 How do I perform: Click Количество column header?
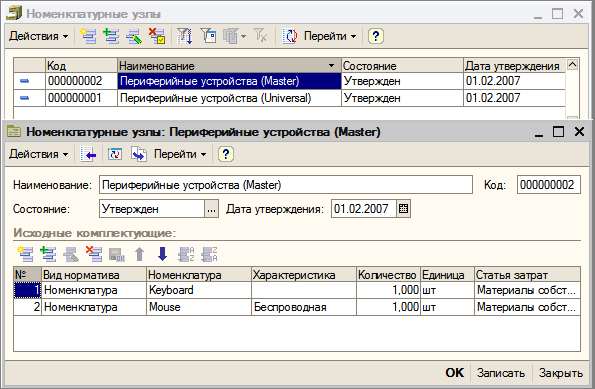point(388,274)
